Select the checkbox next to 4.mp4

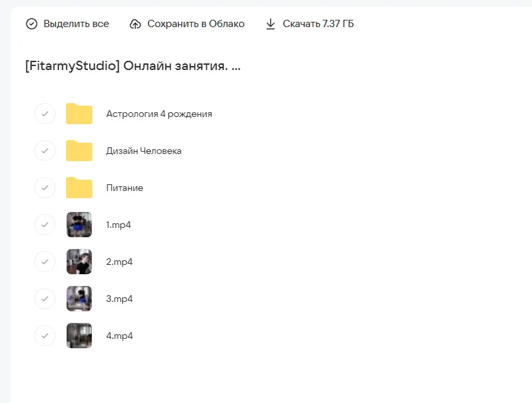44,336
